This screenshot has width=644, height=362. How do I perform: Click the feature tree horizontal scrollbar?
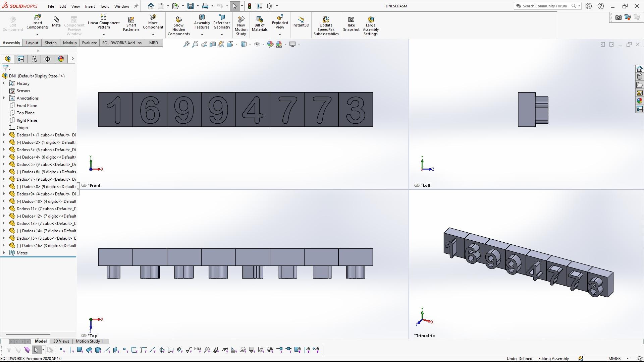(28, 334)
